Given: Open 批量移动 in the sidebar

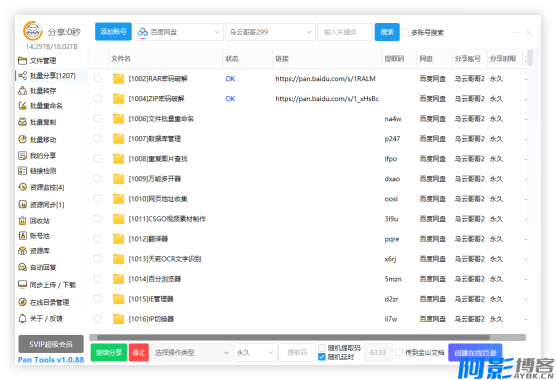Looking at the screenshot, I should click(x=37, y=139).
